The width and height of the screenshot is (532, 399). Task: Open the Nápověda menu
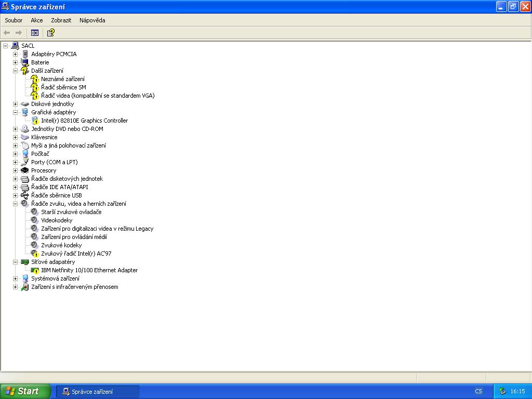(92, 20)
